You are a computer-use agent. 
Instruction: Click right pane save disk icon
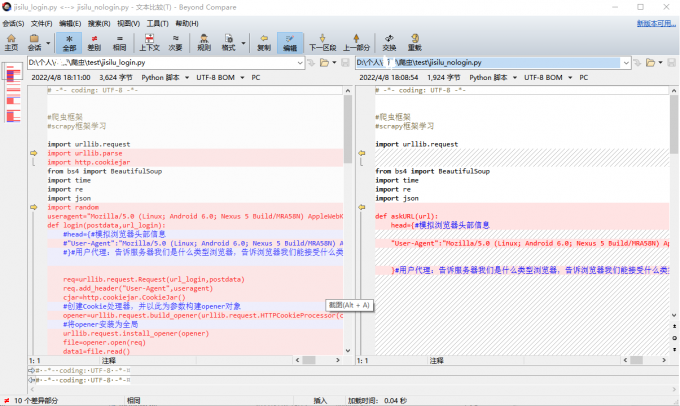671,63
